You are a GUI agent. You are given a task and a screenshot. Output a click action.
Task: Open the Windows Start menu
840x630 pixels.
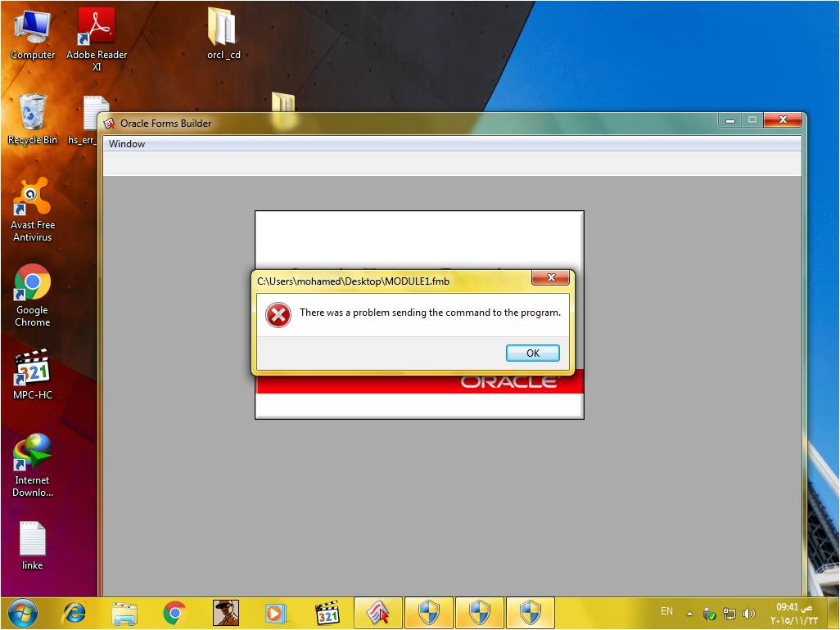(x=22, y=612)
